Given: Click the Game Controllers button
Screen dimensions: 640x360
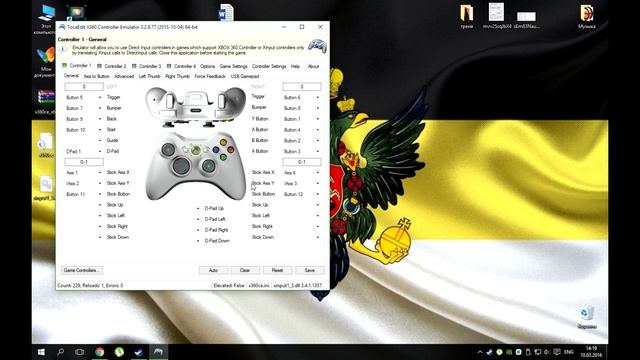Looking at the screenshot, I should coord(82,270).
